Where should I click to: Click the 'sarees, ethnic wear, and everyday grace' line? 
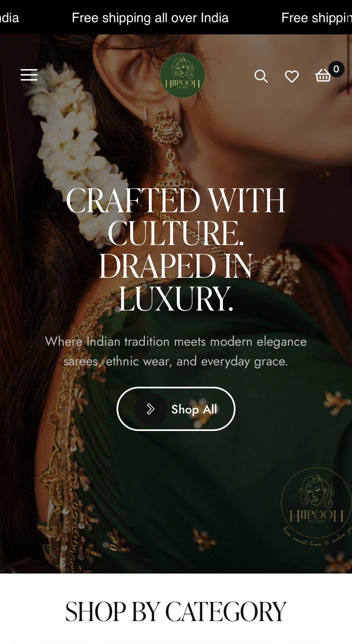click(176, 361)
